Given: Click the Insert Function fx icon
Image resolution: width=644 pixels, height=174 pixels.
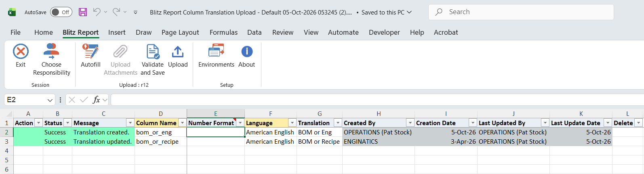Looking at the screenshot, I should pos(96,100).
